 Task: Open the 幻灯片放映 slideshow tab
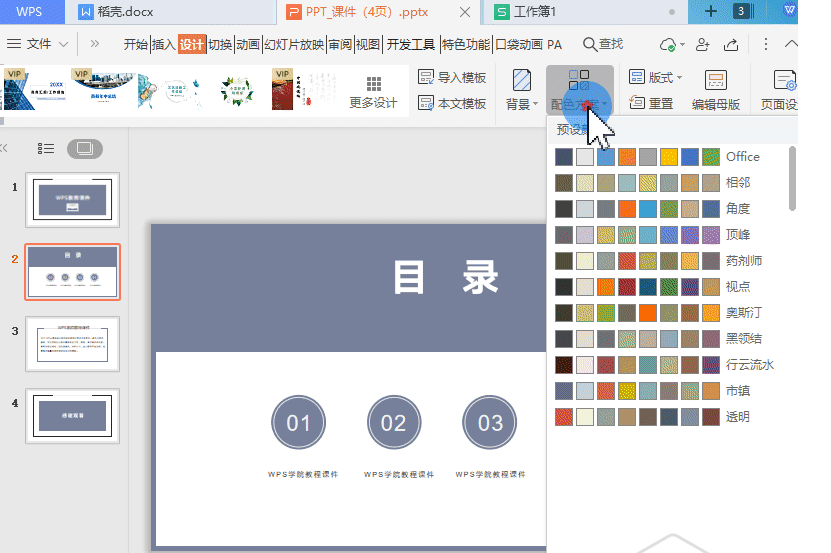click(x=294, y=44)
